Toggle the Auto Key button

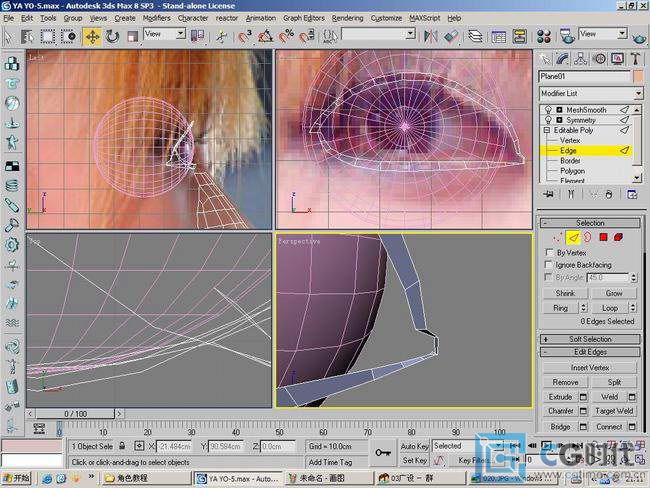point(414,447)
